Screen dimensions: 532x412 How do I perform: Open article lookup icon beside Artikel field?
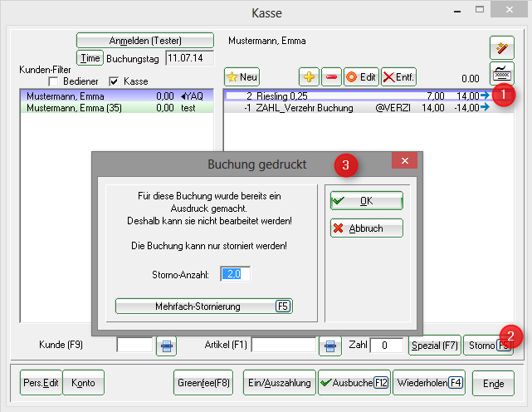click(331, 345)
